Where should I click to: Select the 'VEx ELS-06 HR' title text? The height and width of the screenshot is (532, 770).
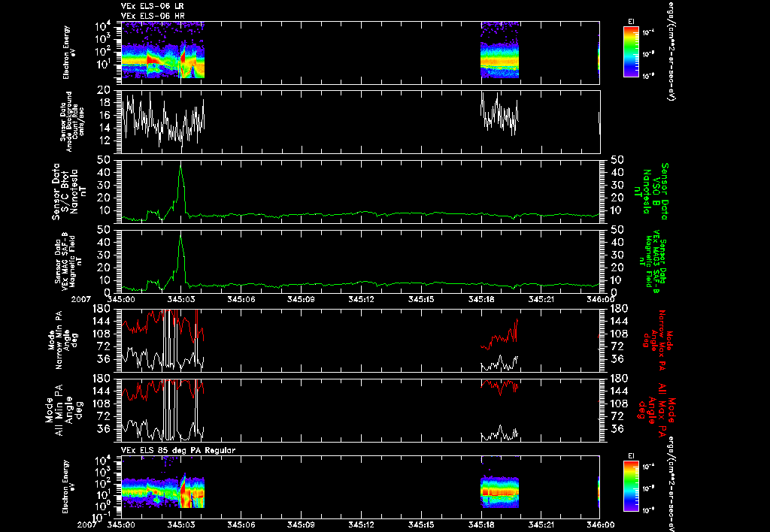[152, 16]
